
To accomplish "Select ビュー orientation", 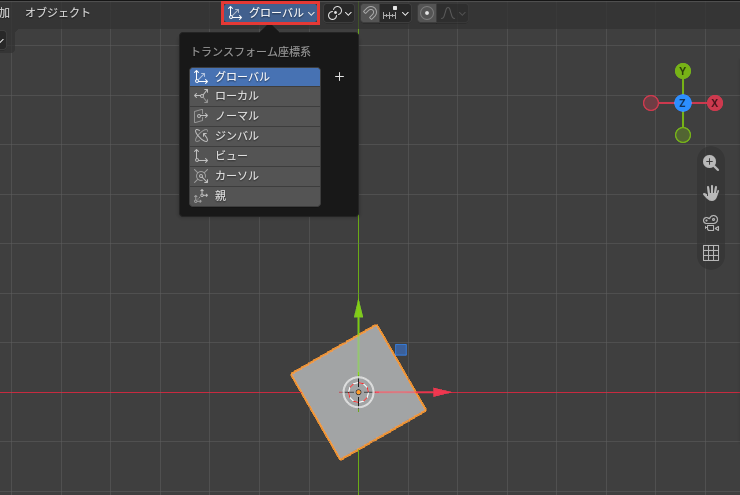I will [x=255, y=156].
